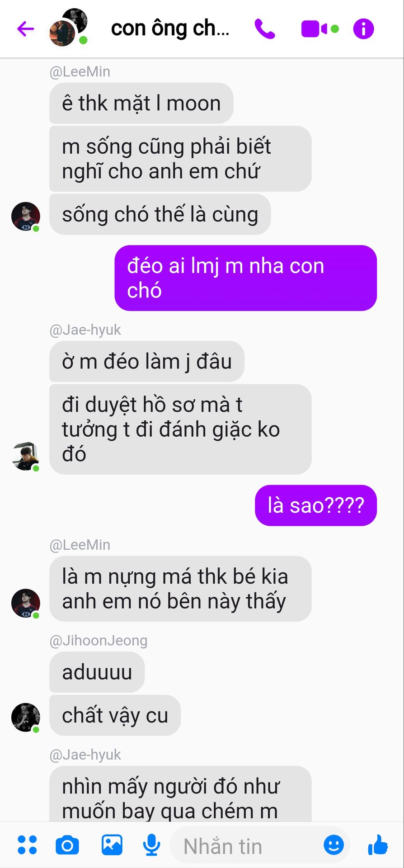Tap the microphone to record voice message
404x868 pixels.
151,845
